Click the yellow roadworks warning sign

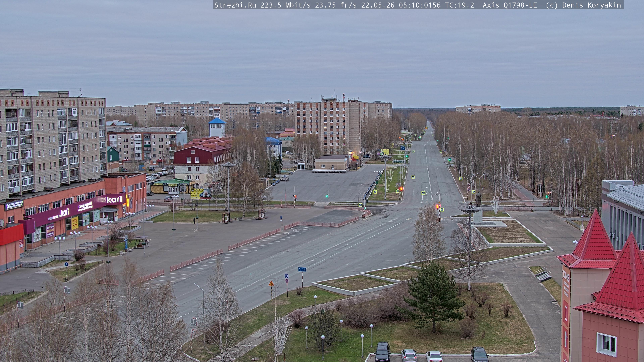tap(271, 284)
